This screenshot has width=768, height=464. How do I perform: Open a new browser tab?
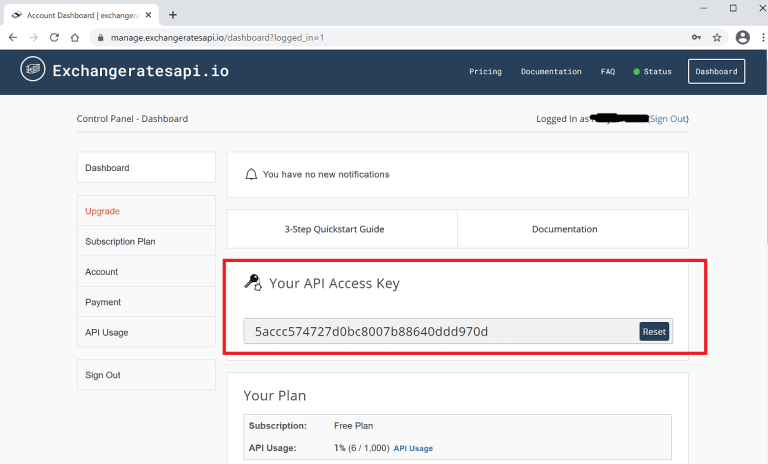172,15
